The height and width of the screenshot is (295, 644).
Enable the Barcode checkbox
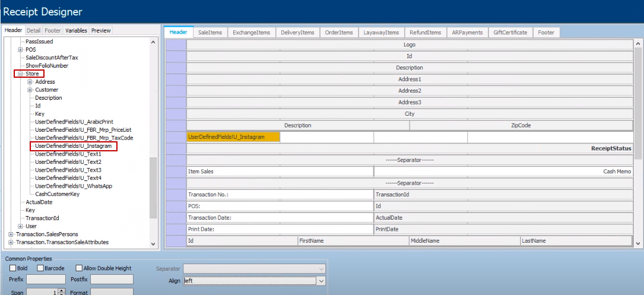pyautogui.click(x=40, y=268)
